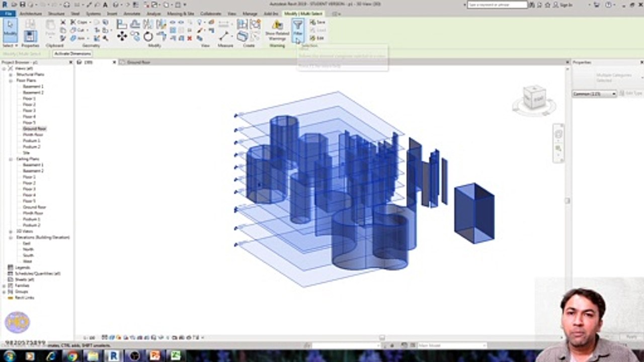Select Plinth floor under Ceiling Plans
The height and width of the screenshot is (362, 644).
(x=33, y=213)
